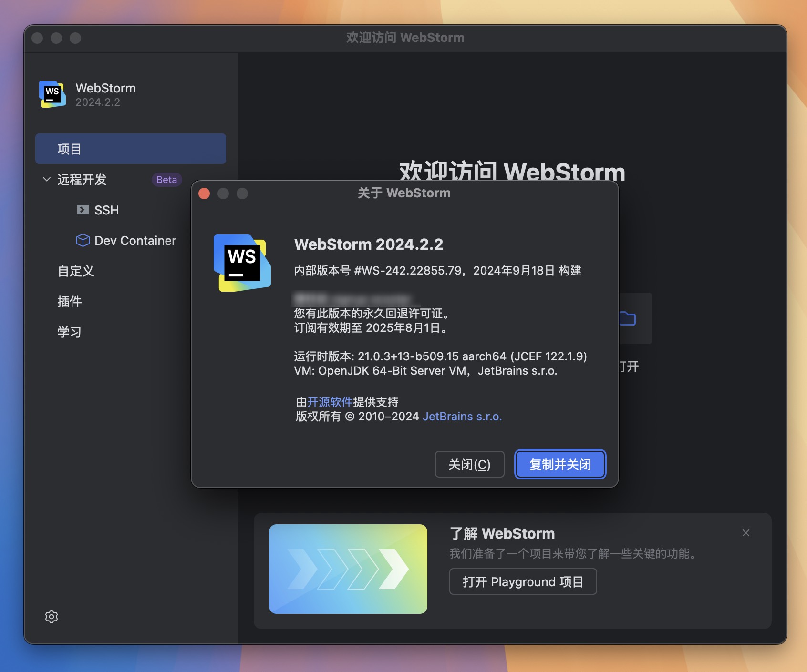The width and height of the screenshot is (807, 672).
Task: Click the 运行时版本 21.0.3+13-b509.15 line
Action: [440, 356]
